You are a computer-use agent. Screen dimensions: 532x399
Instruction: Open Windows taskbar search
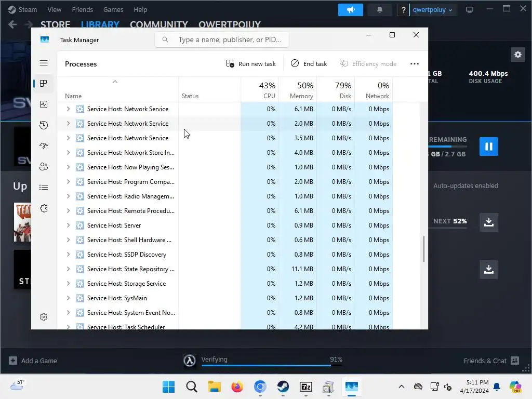[191, 387]
